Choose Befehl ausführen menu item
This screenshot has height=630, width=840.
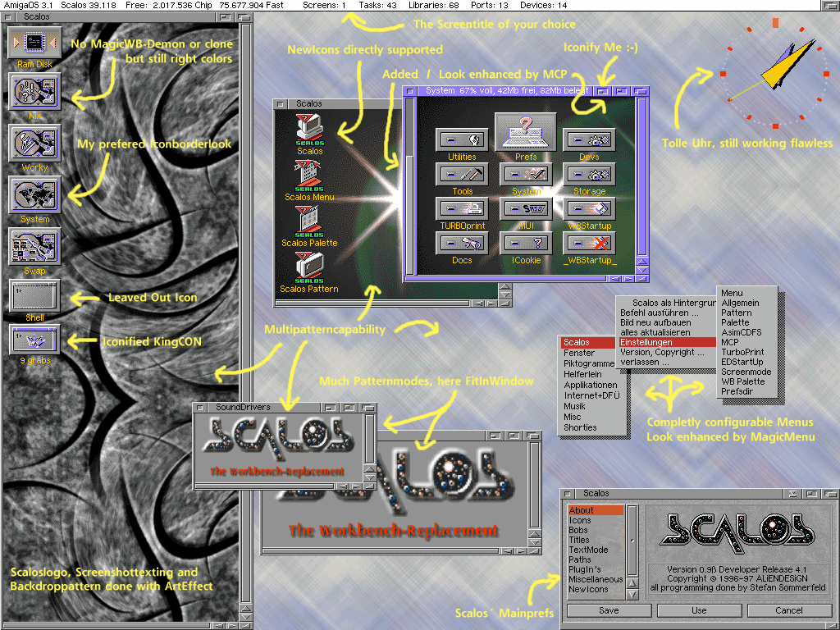(x=667, y=313)
